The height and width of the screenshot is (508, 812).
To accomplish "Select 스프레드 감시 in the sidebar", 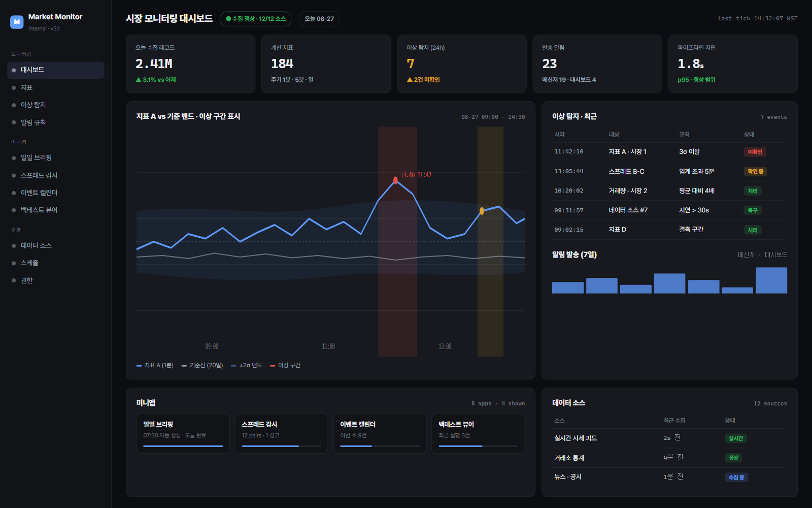I will 56,175.
